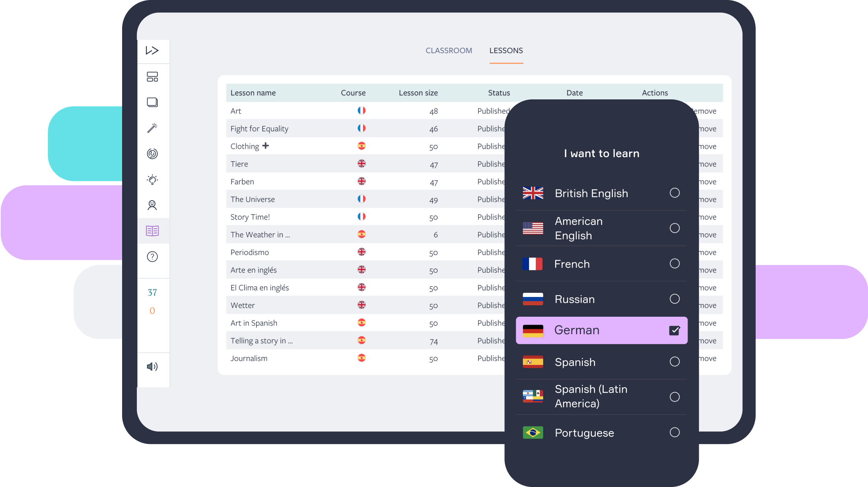Select the audio/speaker icon

point(152,367)
